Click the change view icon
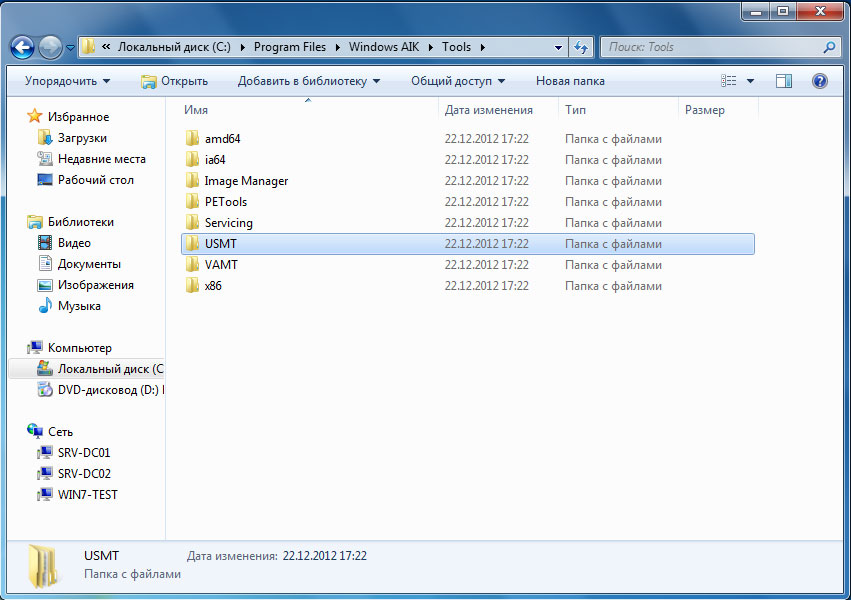This screenshot has height=600, width=851. coord(728,81)
